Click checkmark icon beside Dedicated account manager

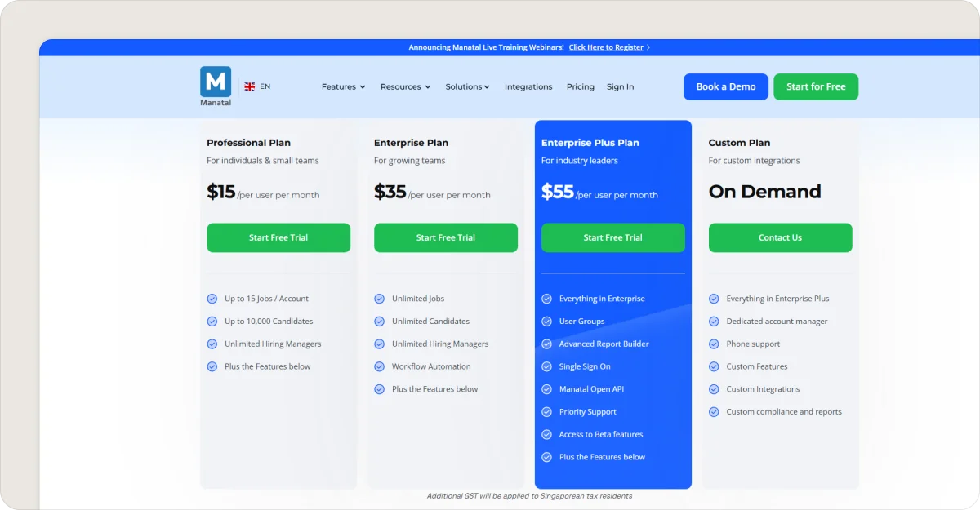coord(714,322)
